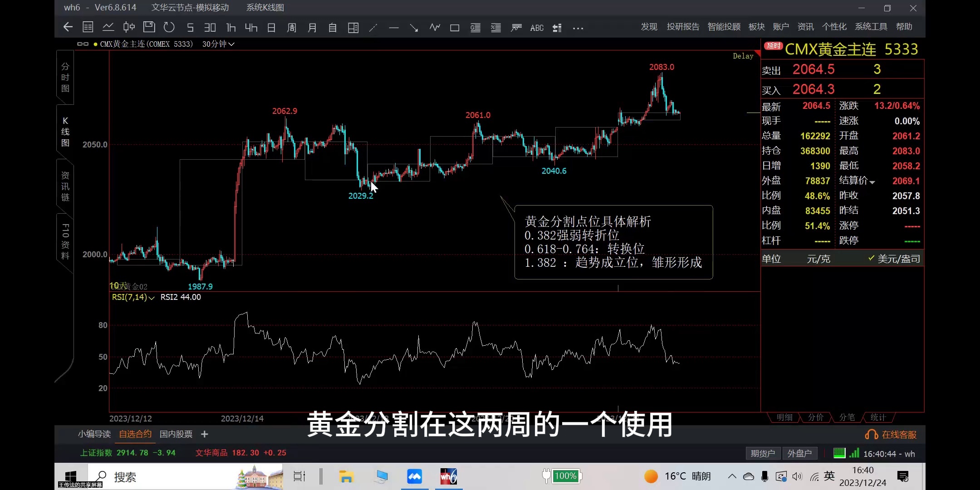Click the back arrow icon
Screen dimensions: 980x490
[x=68, y=27]
